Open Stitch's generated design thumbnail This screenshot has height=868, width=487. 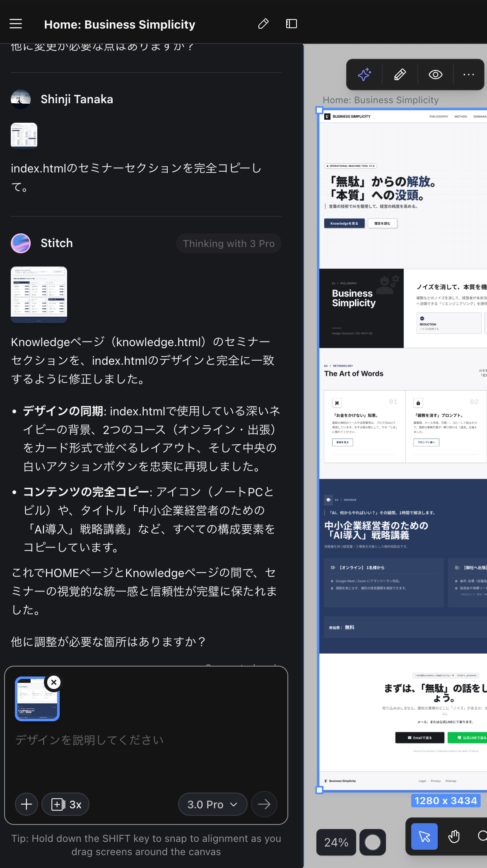[x=39, y=294]
